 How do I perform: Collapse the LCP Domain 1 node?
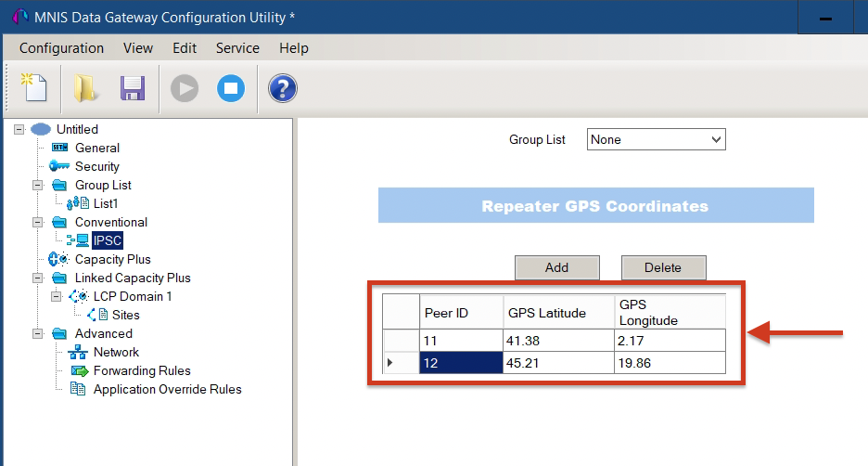[56, 296]
